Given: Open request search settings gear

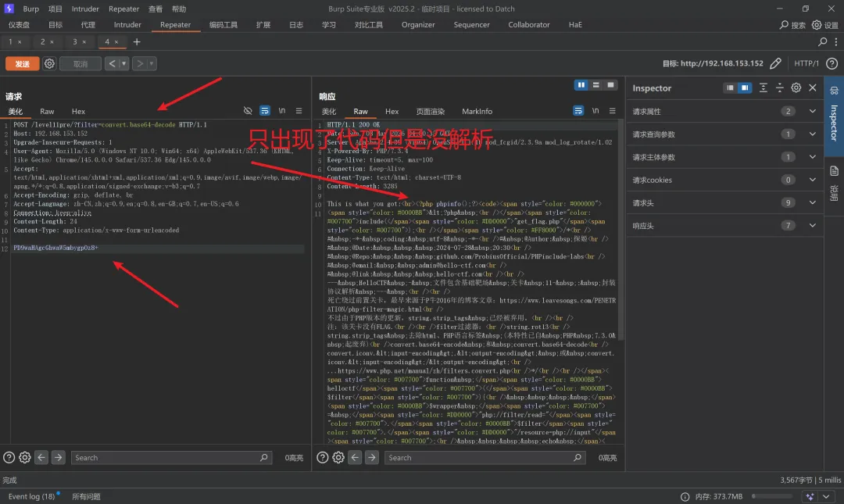Looking at the screenshot, I should tap(25, 458).
